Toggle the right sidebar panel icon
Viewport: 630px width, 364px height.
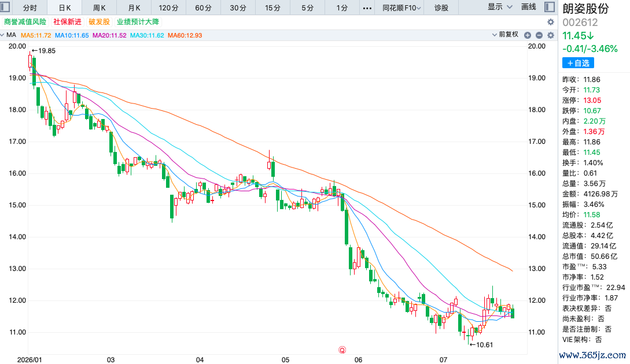tap(549, 7)
